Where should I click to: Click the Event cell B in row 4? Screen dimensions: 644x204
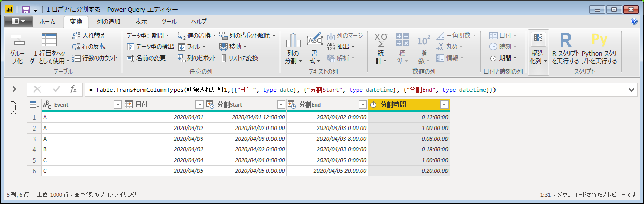tap(82, 149)
